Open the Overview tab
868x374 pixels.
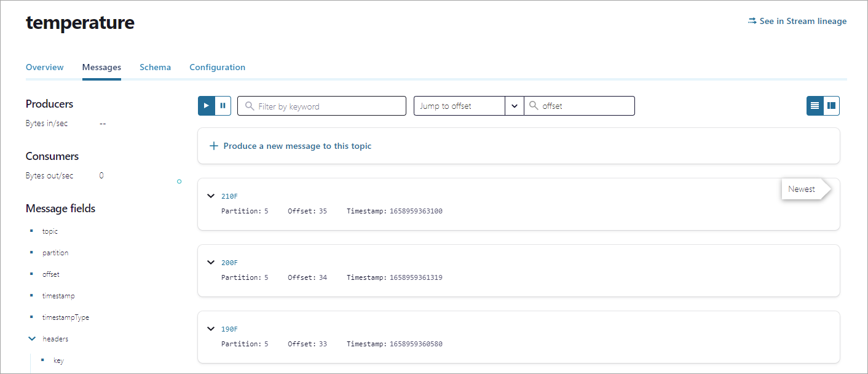pos(44,67)
